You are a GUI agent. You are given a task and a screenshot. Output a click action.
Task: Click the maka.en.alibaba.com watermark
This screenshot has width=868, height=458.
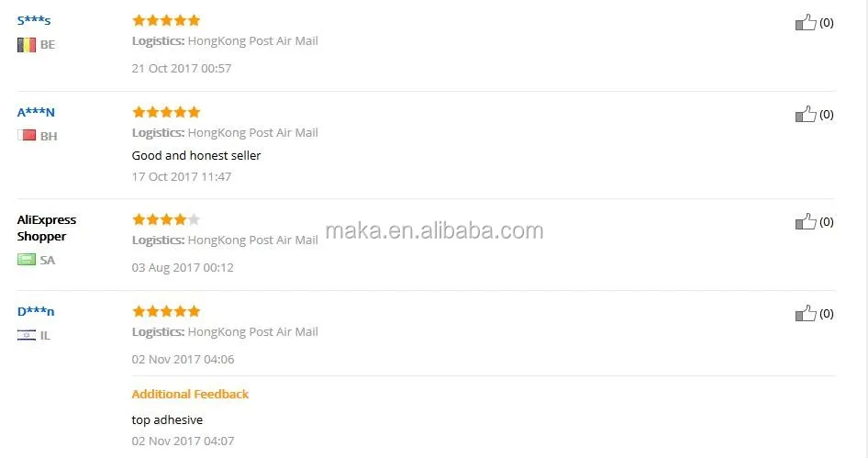(x=434, y=230)
